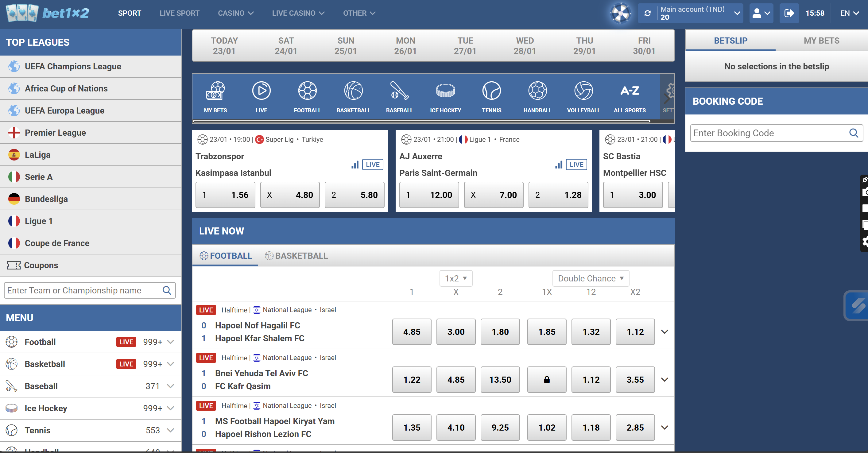This screenshot has height=453, width=868.
Task: Select the Ice Hockey sport icon
Action: click(445, 96)
